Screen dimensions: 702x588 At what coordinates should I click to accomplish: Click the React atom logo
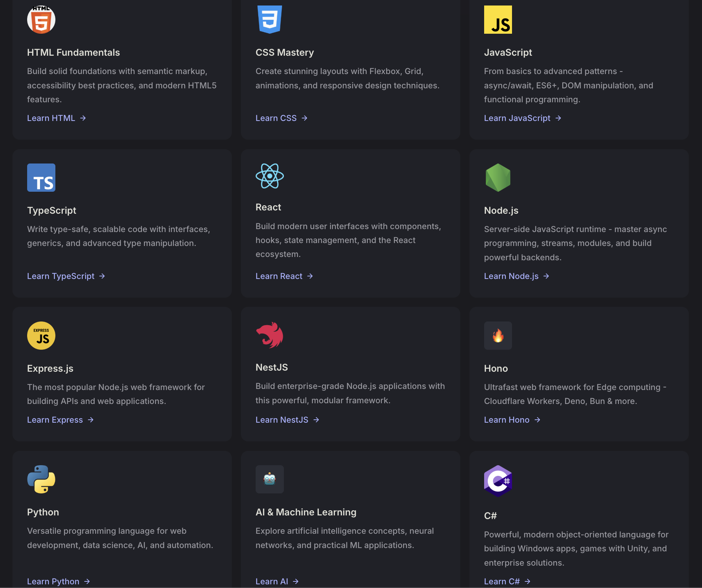click(x=270, y=176)
